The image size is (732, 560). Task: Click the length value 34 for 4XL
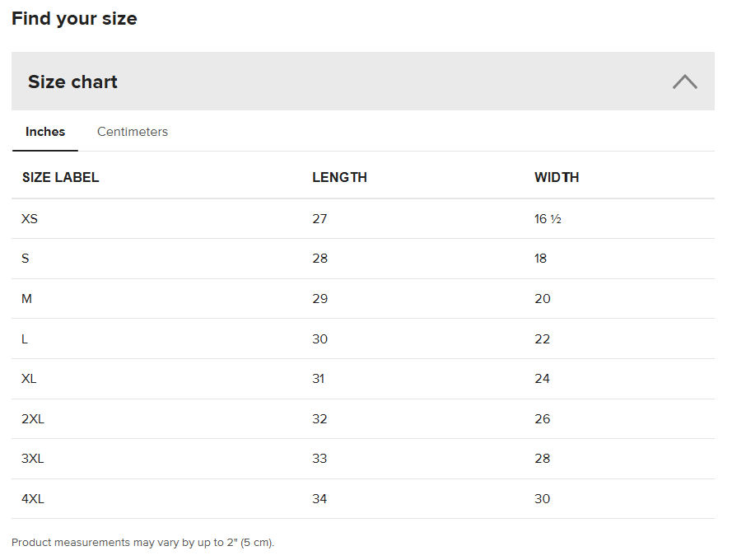(319, 498)
